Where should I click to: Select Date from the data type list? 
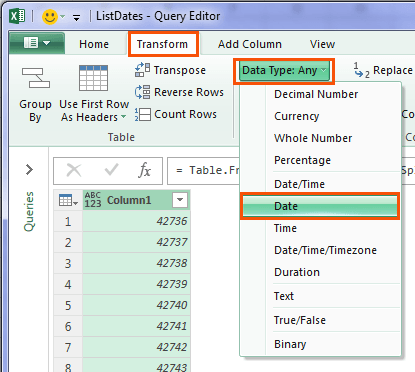320,206
